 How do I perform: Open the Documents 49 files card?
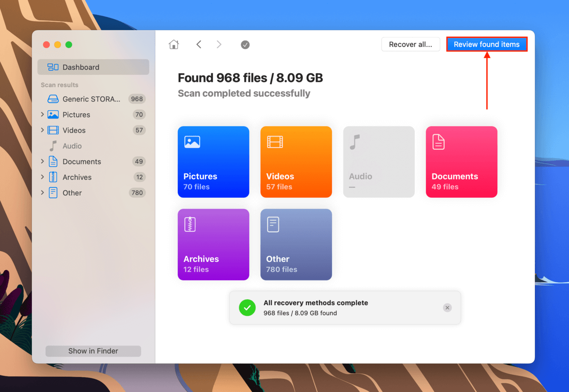(x=461, y=162)
